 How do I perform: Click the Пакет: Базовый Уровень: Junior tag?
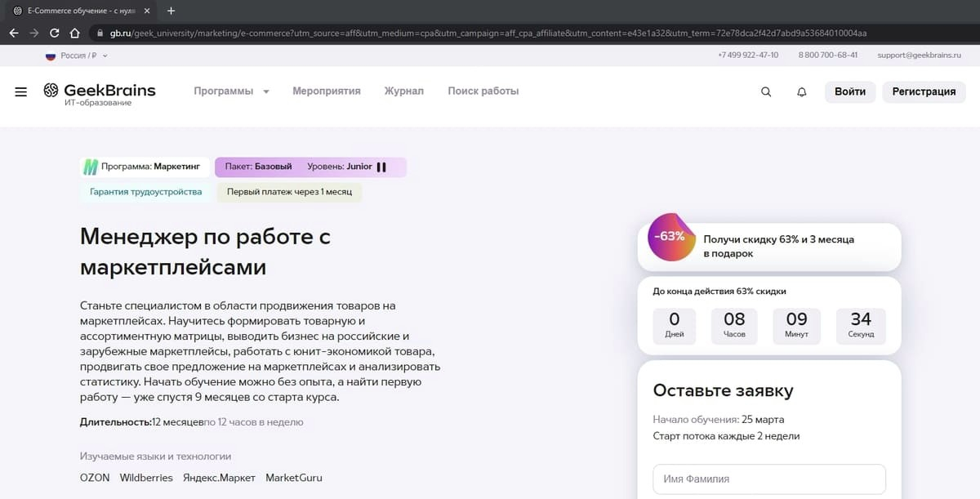click(310, 167)
